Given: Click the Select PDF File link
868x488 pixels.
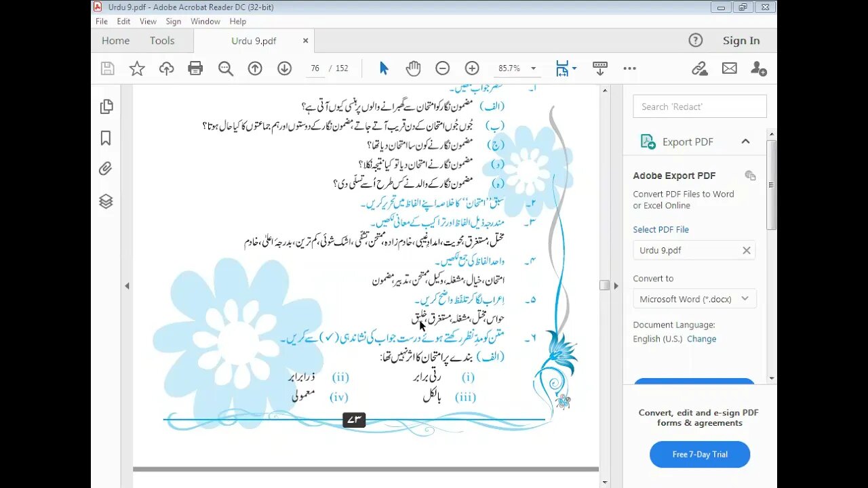Looking at the screenshot, I should tap(660, 230).
